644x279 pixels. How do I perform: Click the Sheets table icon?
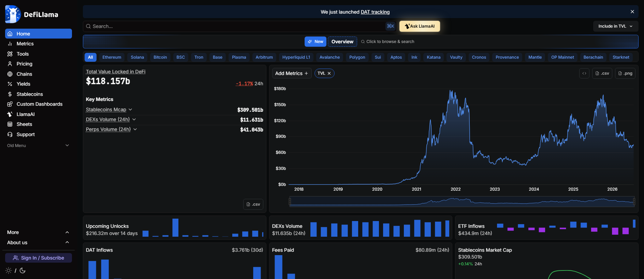pos(10,124)
